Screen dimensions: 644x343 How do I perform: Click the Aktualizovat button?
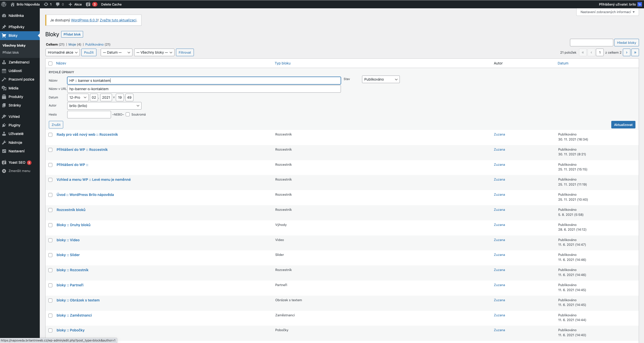coord(623,125)
